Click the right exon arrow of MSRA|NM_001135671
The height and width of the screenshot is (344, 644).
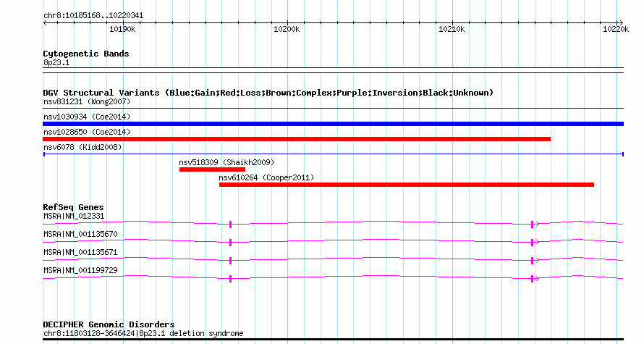534,261
